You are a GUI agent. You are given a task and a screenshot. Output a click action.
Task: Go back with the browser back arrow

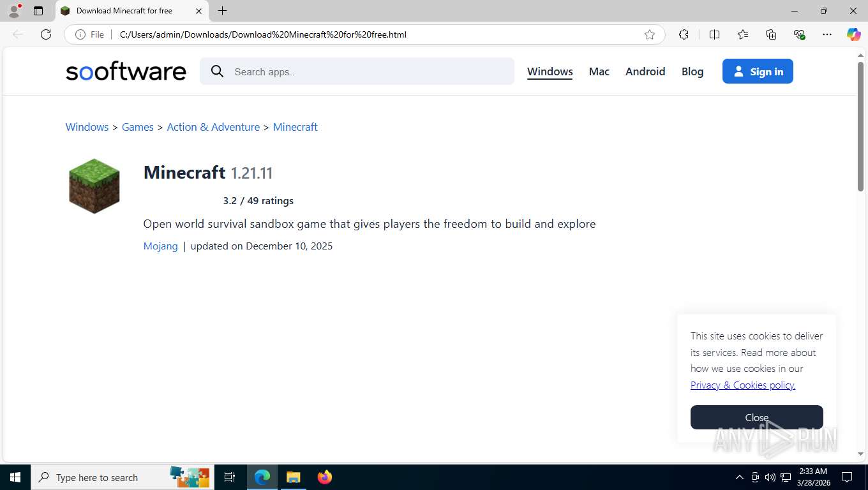[18, 34]
